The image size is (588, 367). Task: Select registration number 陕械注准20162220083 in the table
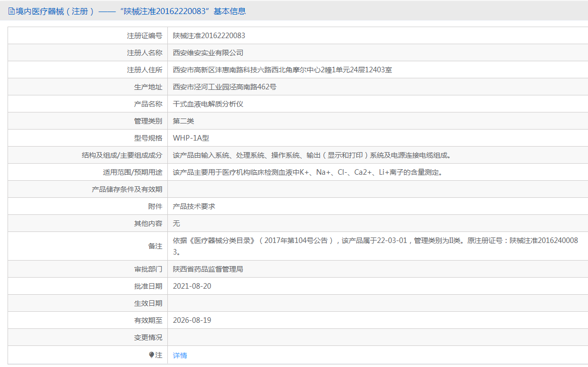tap(209, 36)
